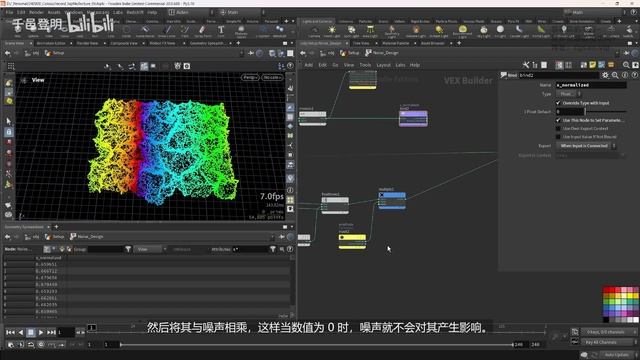Click the viewport snapshot camera icon
Image resolution: width=640 pixels, height=360 pixels.
pos(187,66)
